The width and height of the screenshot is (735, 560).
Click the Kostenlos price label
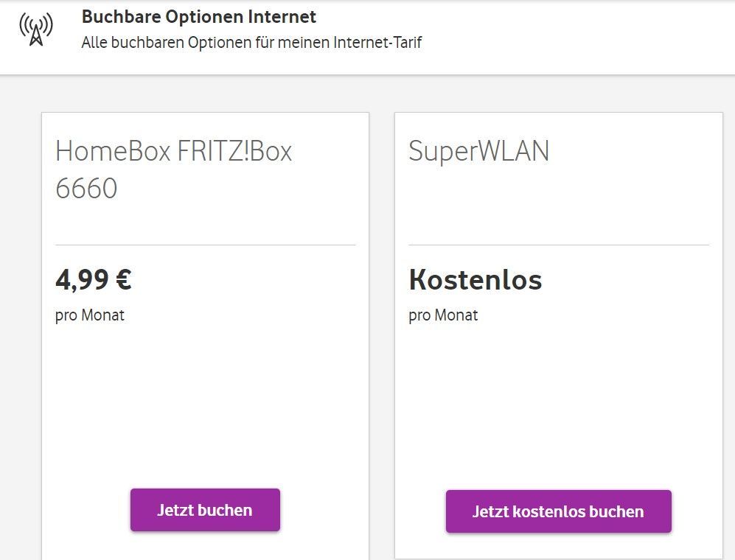point(476,280)
